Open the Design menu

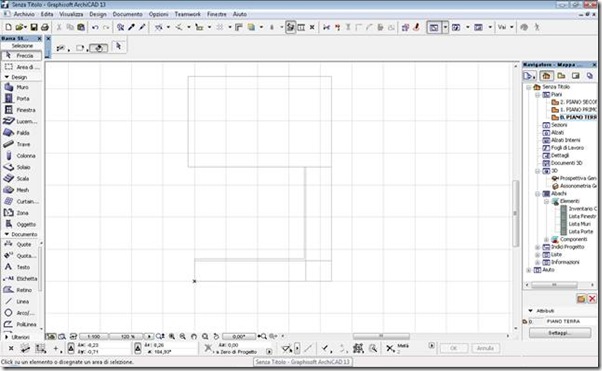[x=98, y=14]
